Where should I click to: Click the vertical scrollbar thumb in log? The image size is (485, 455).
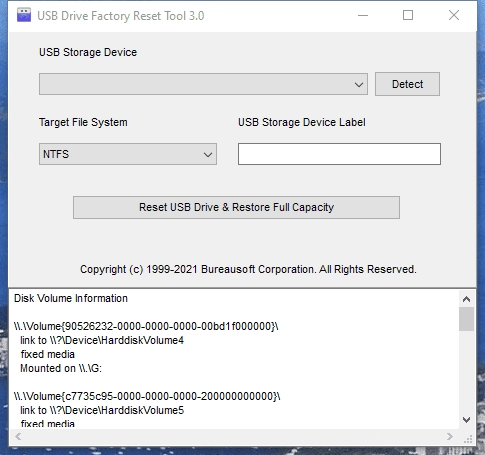click(466, 319)
